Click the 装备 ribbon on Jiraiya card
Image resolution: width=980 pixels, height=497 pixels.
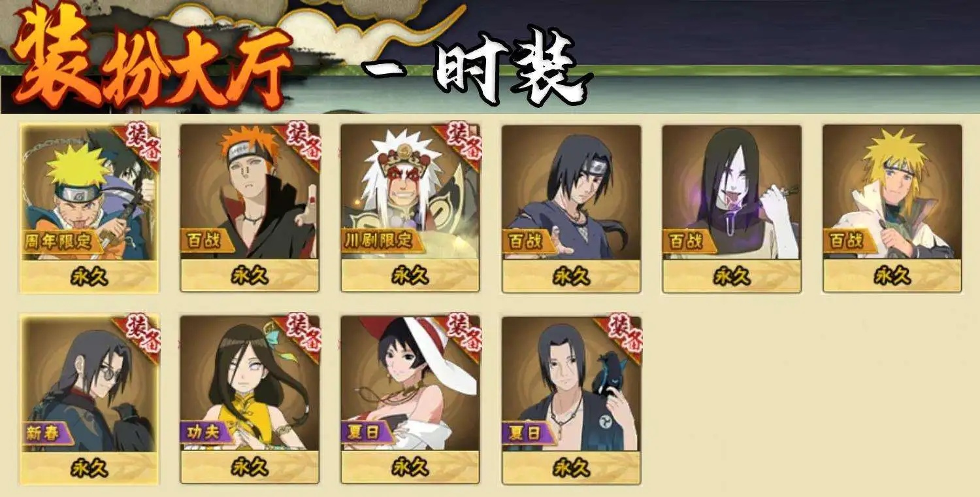coord(463,141)
